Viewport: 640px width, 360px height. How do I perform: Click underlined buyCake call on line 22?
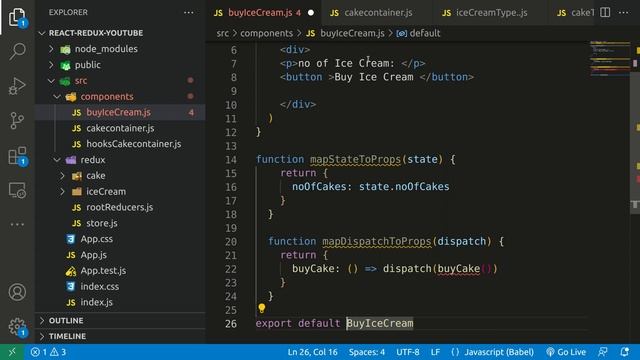pyautogui.click(x=458, y=269)
